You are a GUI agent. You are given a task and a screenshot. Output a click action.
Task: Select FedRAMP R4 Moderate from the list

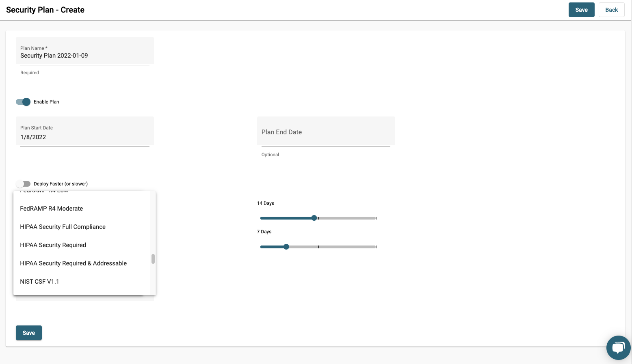(x=52, y=209)
